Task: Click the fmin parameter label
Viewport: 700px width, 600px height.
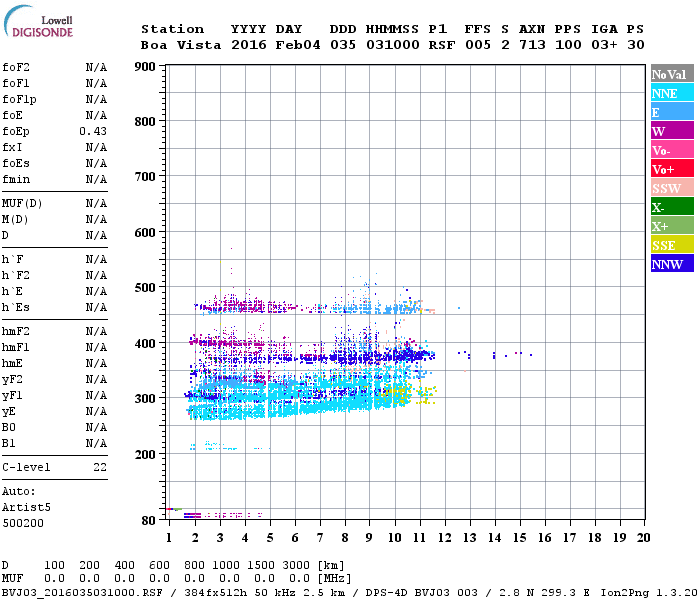Action: point(16,179)
